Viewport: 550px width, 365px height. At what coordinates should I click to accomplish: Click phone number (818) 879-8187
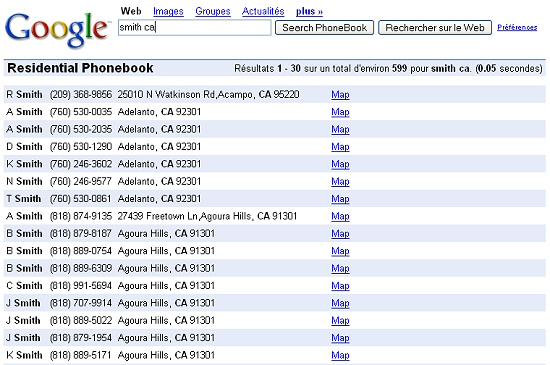(x=81, y=234)
